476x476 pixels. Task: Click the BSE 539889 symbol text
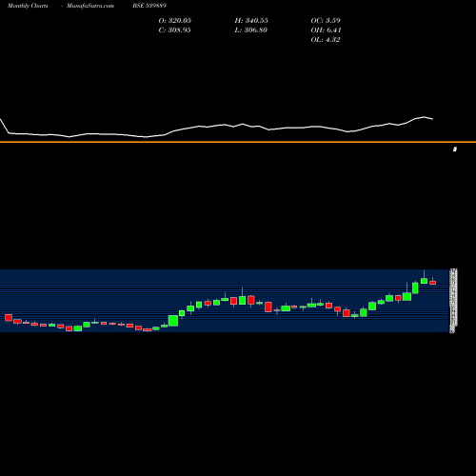[x=149, y=6]
